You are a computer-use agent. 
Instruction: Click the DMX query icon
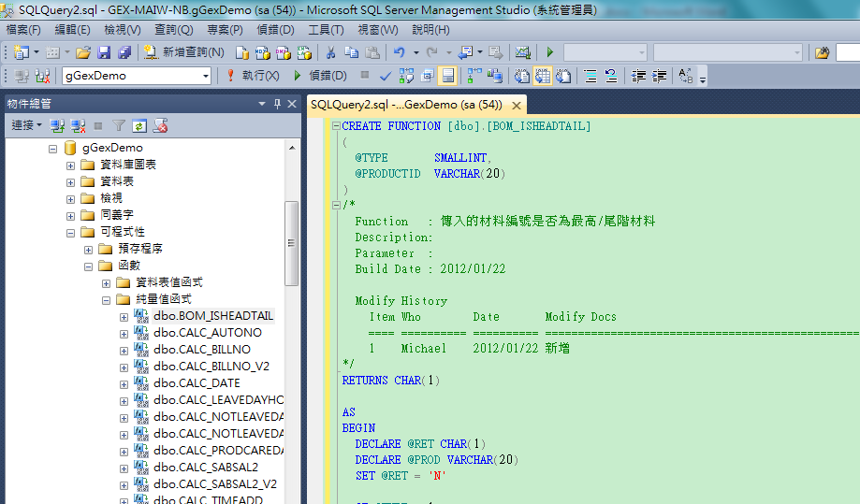pyautogui.click(x=284, y=52)
